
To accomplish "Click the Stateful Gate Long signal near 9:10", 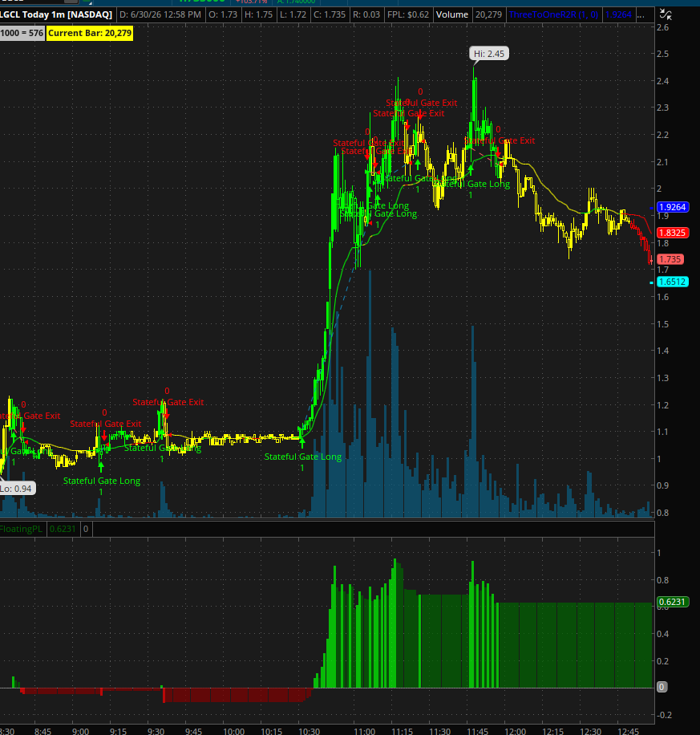I will pyautogui.click(x=102, y=481).
